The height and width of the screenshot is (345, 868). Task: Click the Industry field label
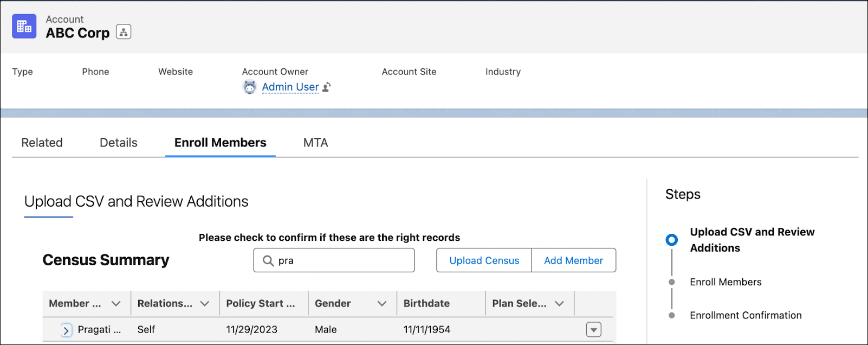pos(503,72)
